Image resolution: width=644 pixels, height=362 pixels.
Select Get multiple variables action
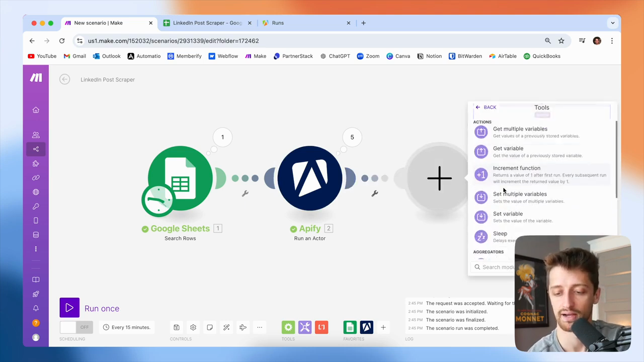pos(541,132)
